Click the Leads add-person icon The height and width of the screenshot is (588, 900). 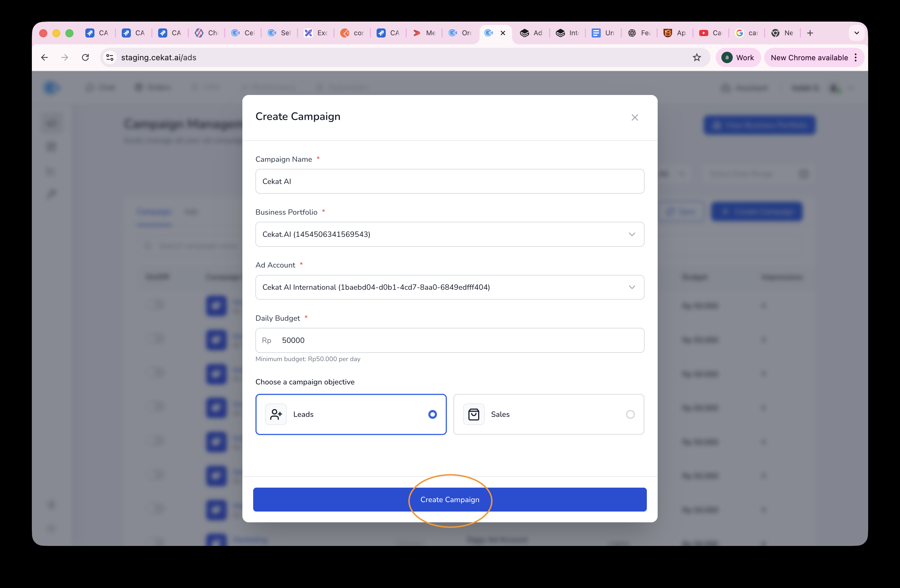(x=276, y=414)
